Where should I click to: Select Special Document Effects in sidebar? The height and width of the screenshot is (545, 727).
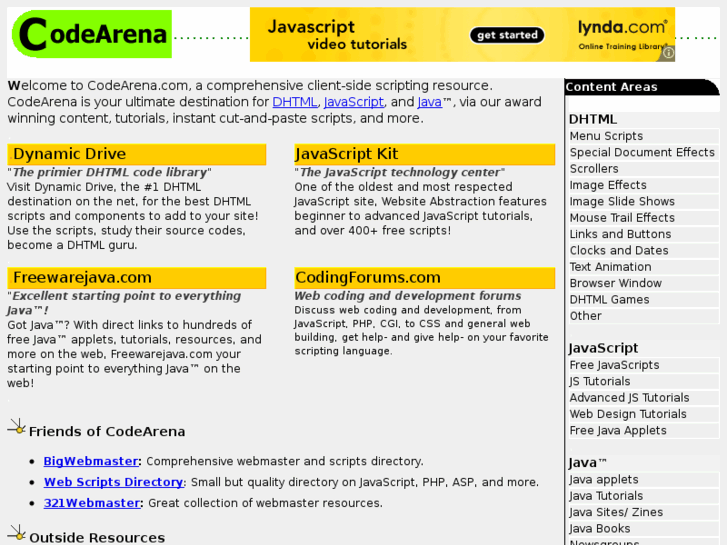pos(642,152)
